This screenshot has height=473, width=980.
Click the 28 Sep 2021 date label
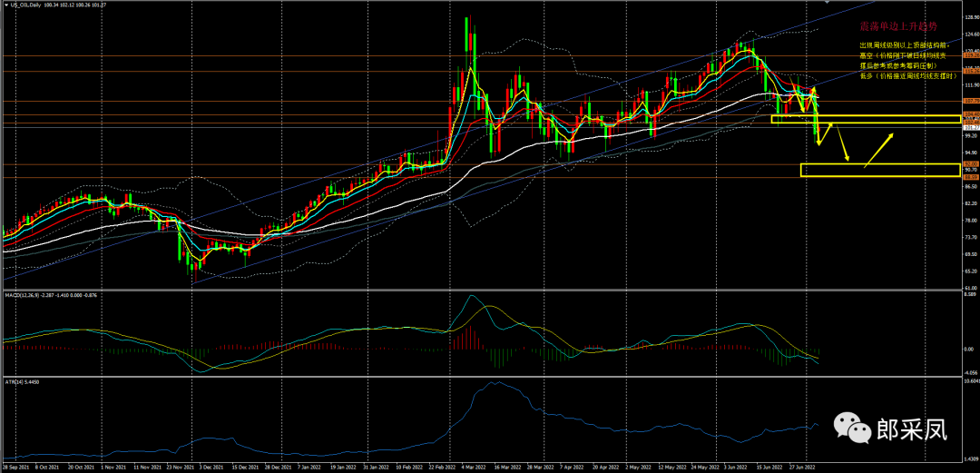(x=15, y=466)
